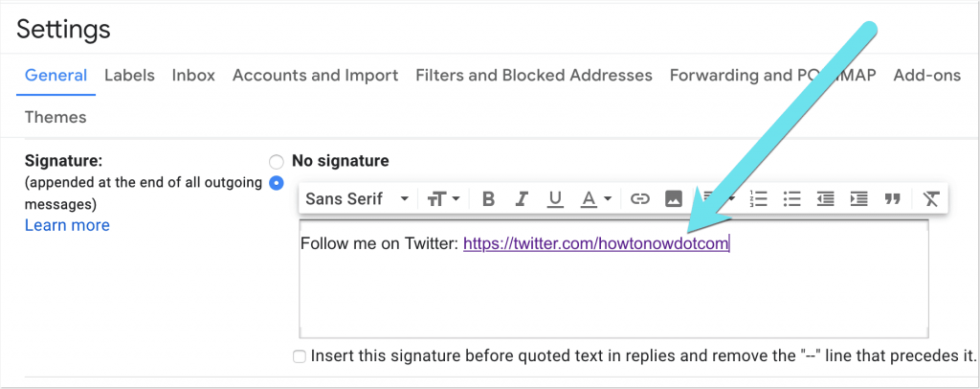This screenshot has width=980, height=389.
Task: Open the Learn more link about signatures
Action: pyautogui.click(x=67, y=225)
